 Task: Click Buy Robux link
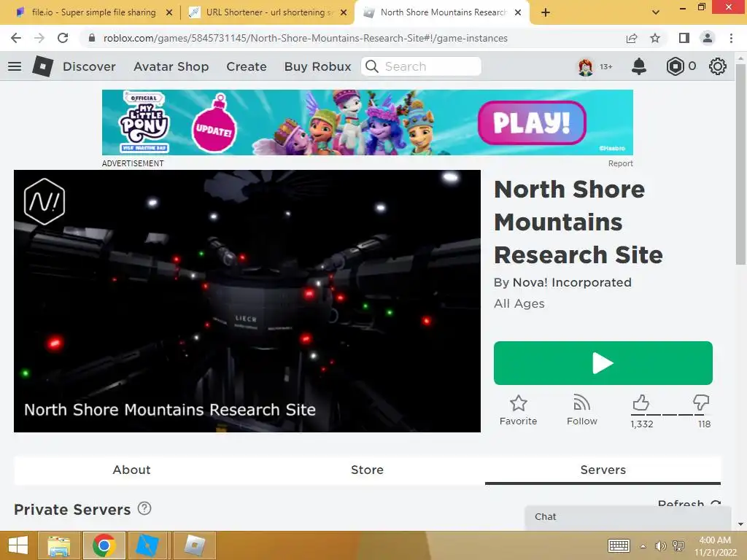[318, 66]
